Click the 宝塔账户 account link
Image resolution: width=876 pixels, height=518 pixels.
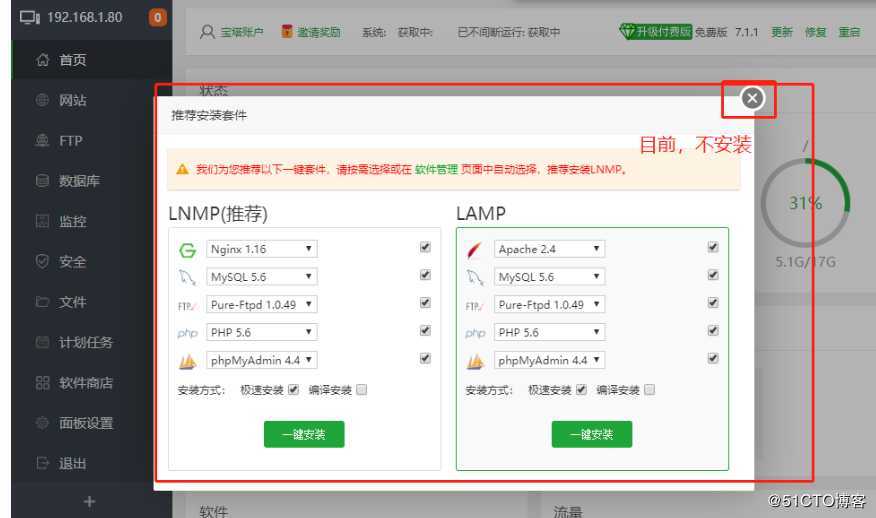click(x=241, y=32)
